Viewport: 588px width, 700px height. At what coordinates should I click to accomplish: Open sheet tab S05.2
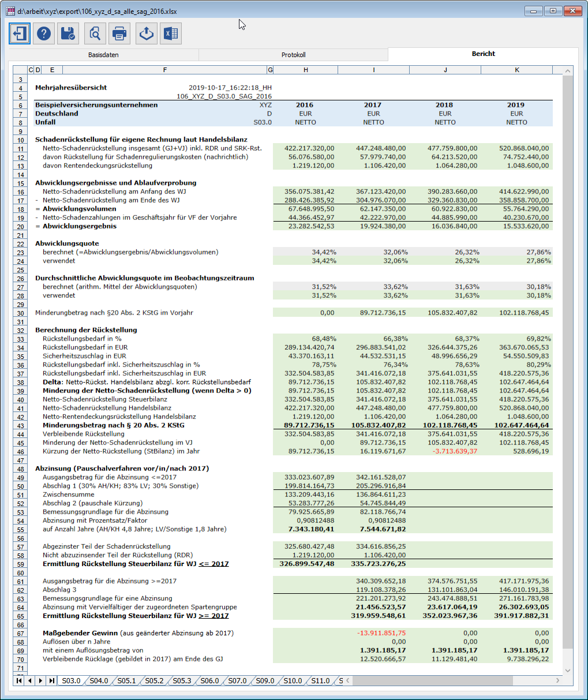(x=154, y=681)
